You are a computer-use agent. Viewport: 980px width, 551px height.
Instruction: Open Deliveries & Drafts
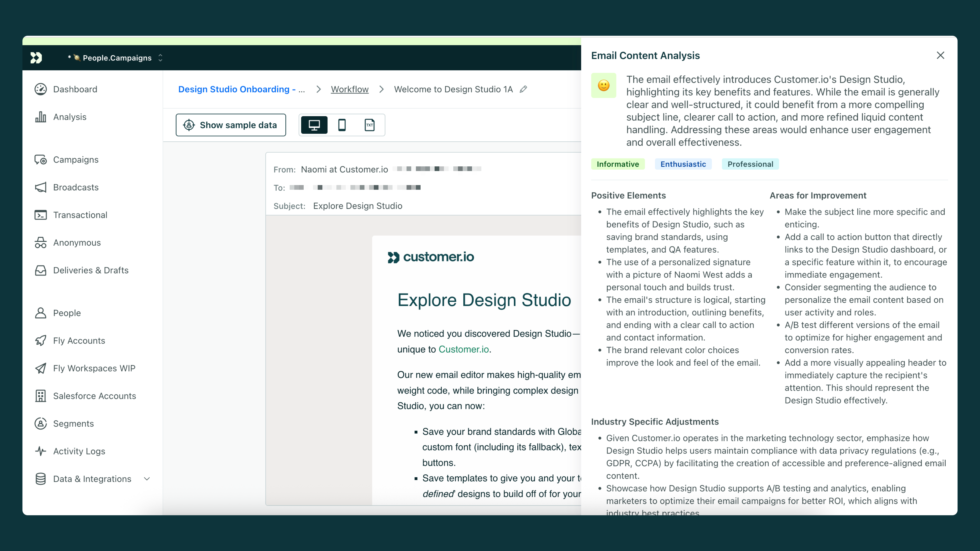click(x=90, y=270)
